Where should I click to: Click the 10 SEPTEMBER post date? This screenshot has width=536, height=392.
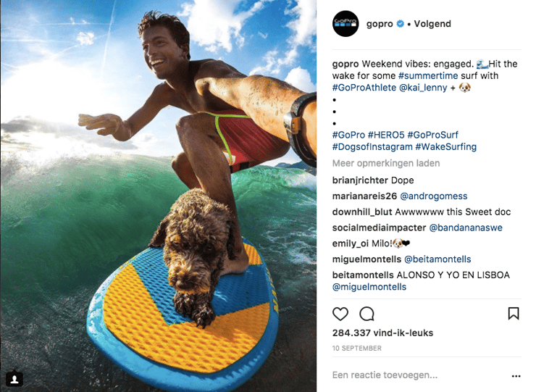pyautogui.click(x=356, y=349)
